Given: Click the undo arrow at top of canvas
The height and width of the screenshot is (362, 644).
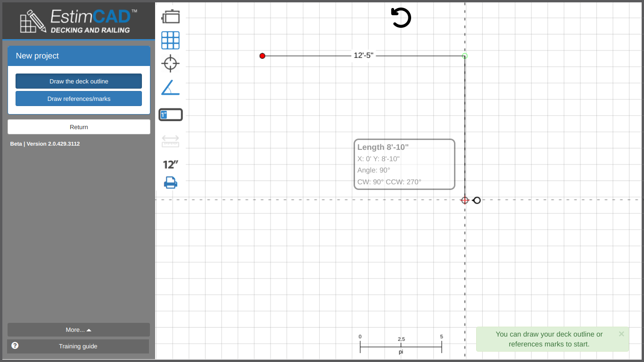Looking at the screenshot, I should pyautogui.click(x=401, y=18).
